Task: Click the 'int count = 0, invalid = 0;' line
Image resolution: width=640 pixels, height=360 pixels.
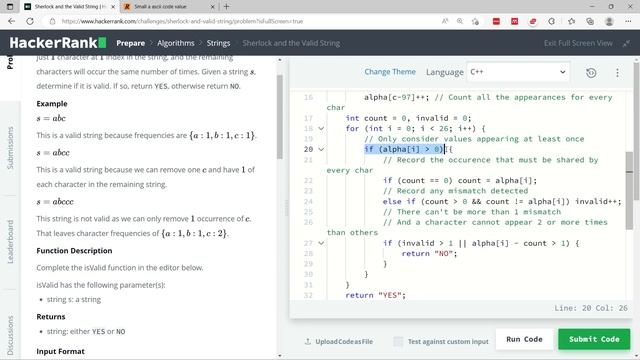Action: pos(408,118)
